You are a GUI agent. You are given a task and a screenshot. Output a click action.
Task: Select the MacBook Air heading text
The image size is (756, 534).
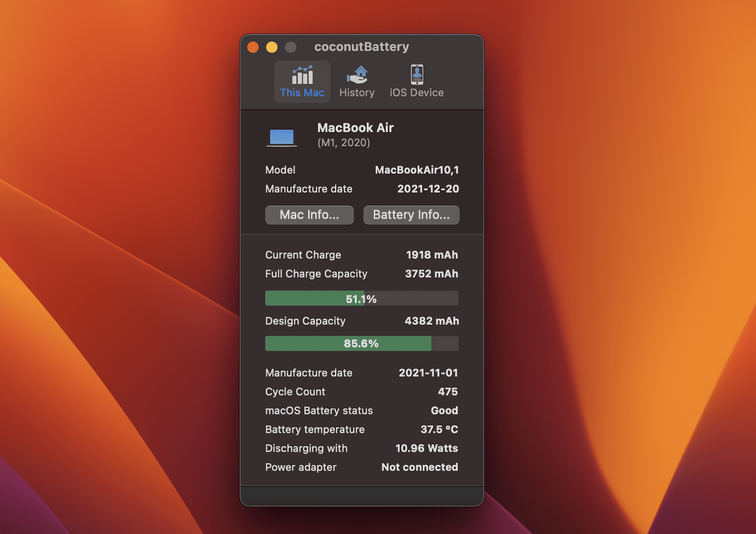[x=356, y=128]
